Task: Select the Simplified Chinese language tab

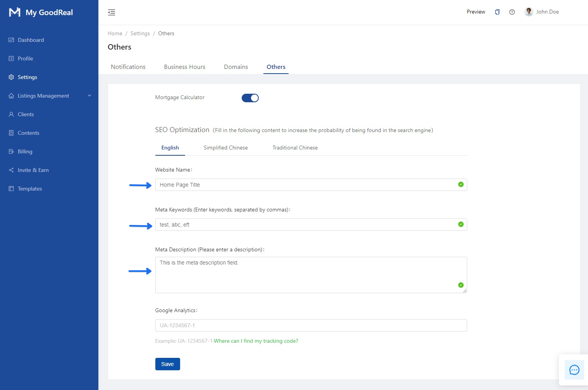Action: click(225, 148)
